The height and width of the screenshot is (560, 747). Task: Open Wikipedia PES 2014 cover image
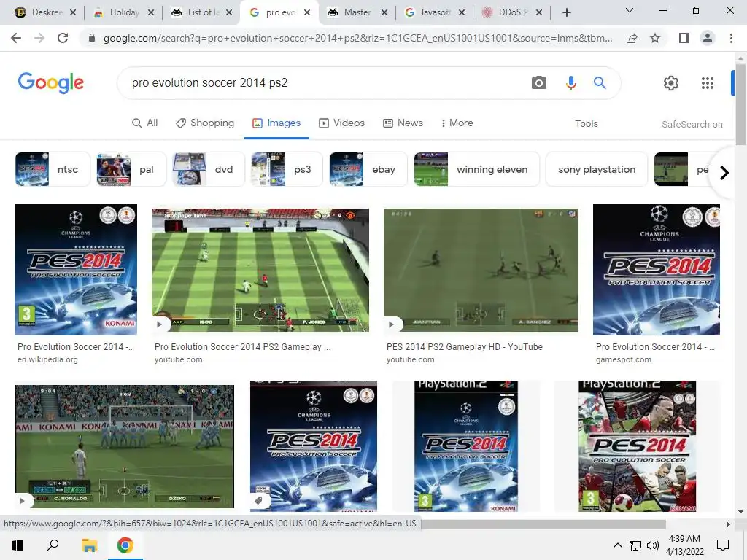[x=76, y=270]
